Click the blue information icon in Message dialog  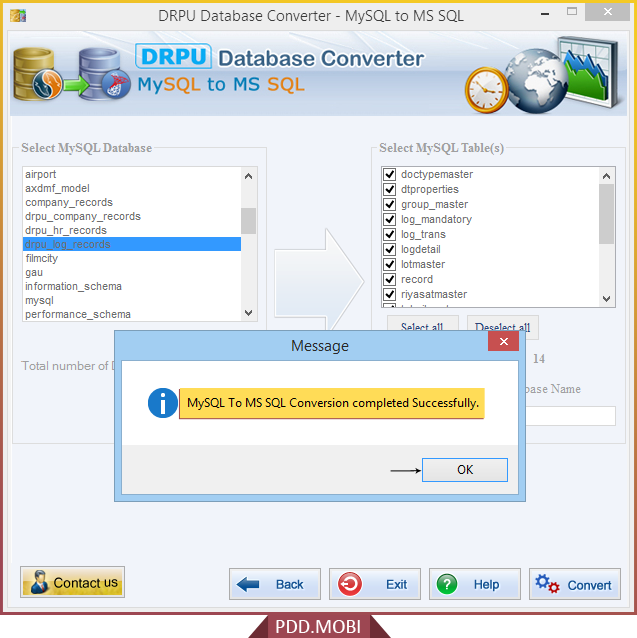[162, 403]
